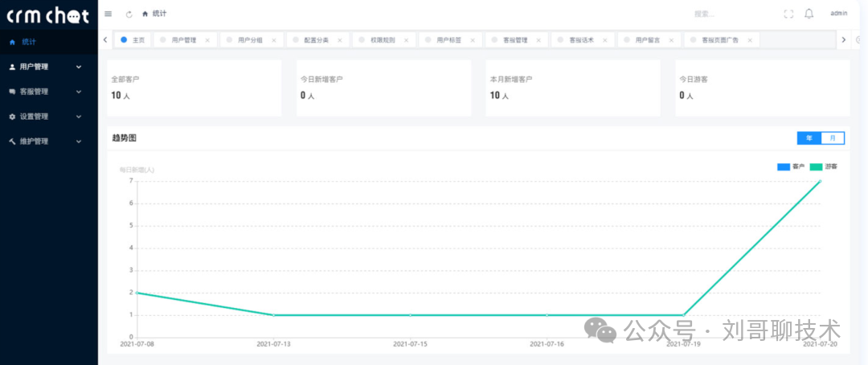This screenshot has width=868, height=365.
Task: Expand 客服管理 sidebar menu chevron
Action: (x=79, y=92)
